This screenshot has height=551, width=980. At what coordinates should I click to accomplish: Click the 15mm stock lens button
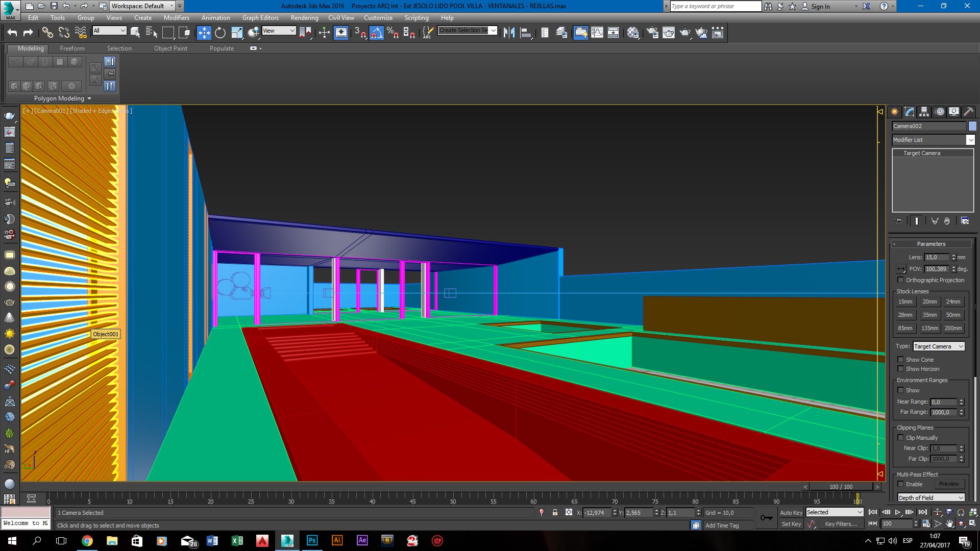click(906, 302)
